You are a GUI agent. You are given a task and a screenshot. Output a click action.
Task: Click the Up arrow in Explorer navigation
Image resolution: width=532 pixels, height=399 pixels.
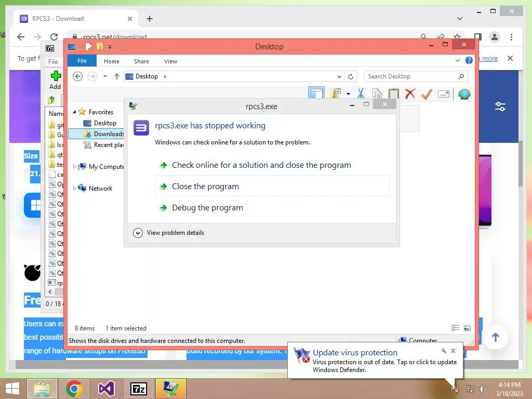(x=117, y=76)
